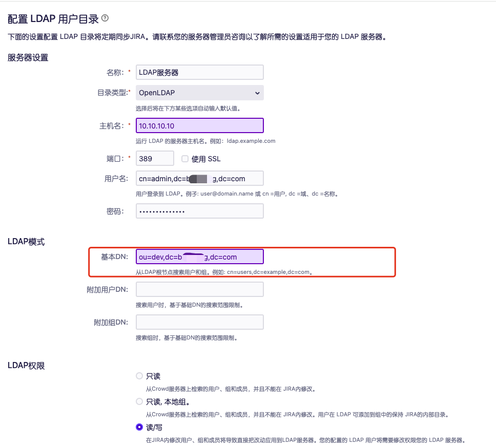Enable the 使用 SSL checkbox

click(x=185, y=159)
